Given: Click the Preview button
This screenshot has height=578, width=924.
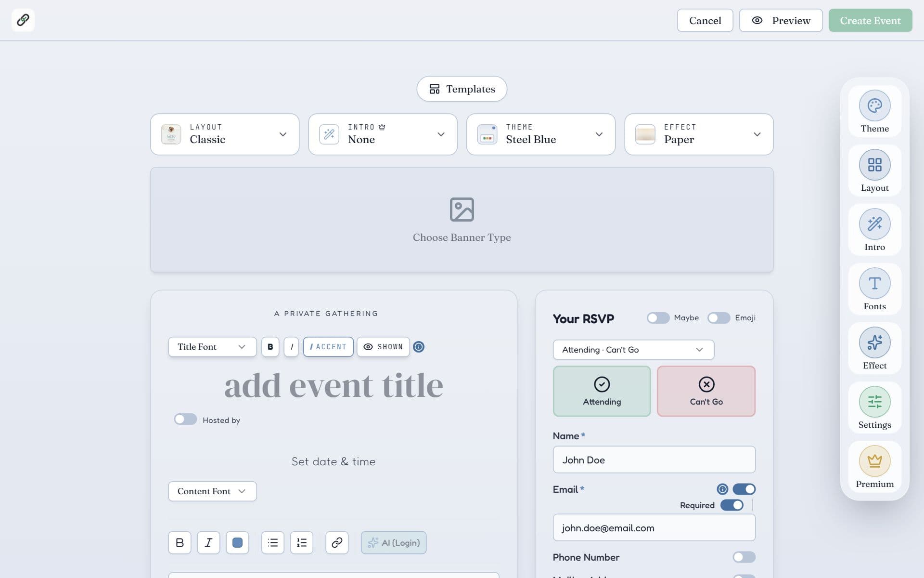Looking at the screenshot, I should tap(781, 20).
